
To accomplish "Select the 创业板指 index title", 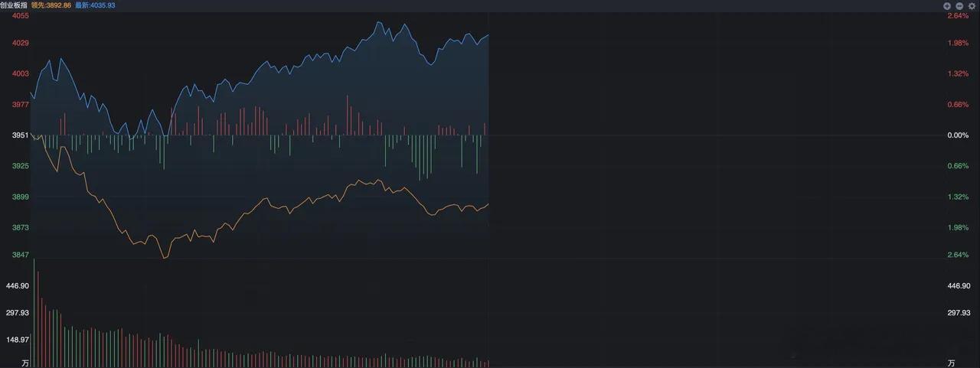I will [13, 5].
